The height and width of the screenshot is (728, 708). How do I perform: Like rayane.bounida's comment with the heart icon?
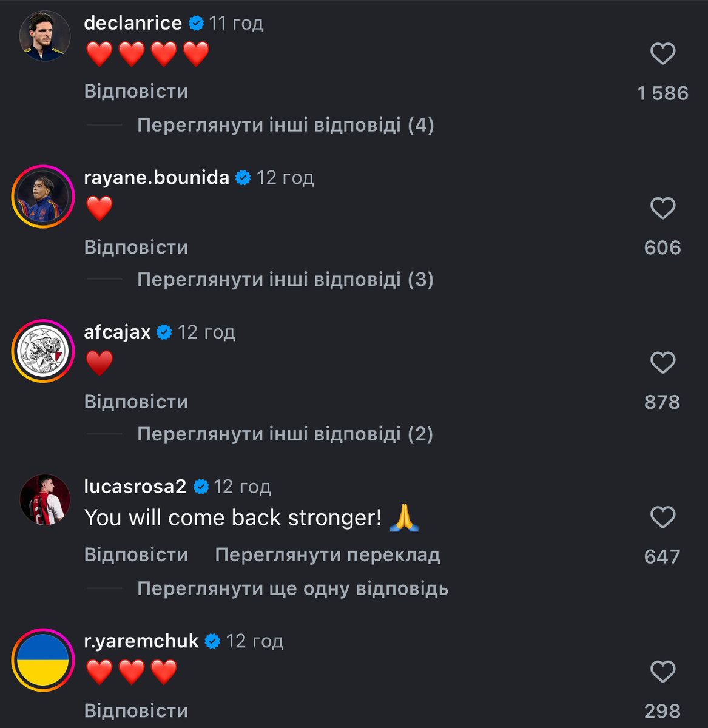point(662,209)
